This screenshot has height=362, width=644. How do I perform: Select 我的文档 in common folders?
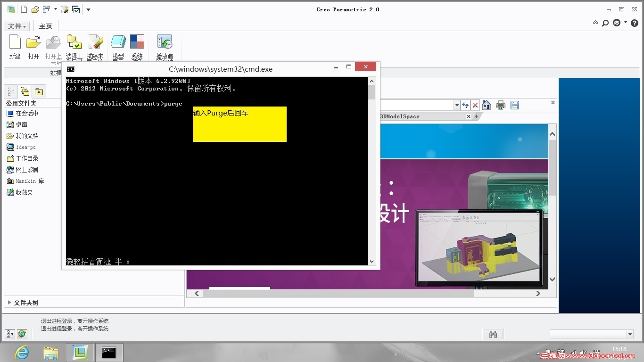[x=22, y=136]
